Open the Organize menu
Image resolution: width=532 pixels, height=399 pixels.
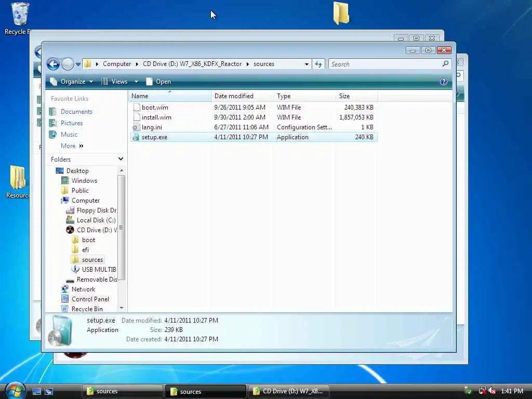click(x=72, y=82)
